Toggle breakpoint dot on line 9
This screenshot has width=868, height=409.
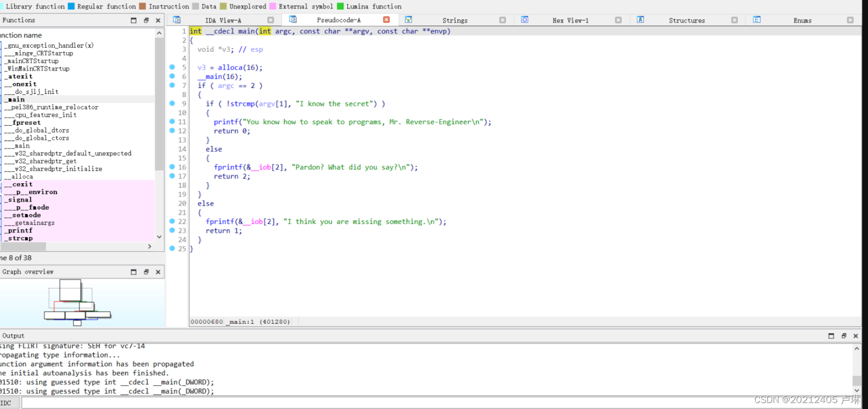click(x=172, y=103)
